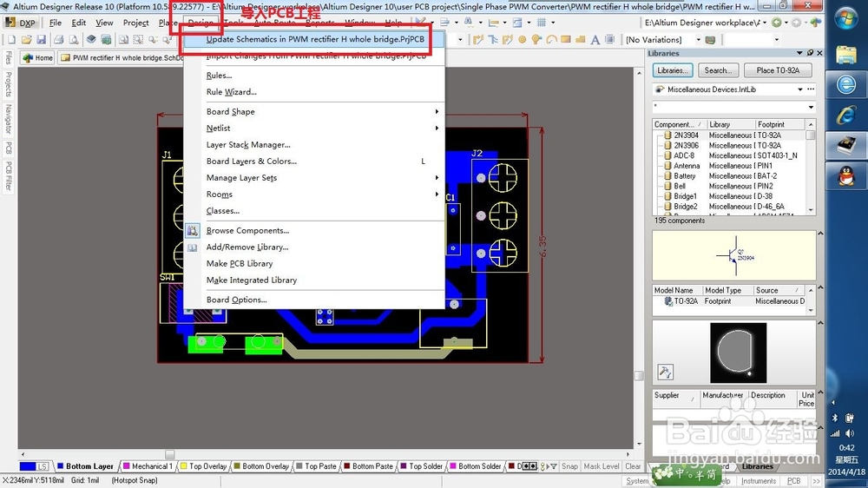868x488 pixels.
Task: Create a new document with the blank page icon
Action: [11, 40]
